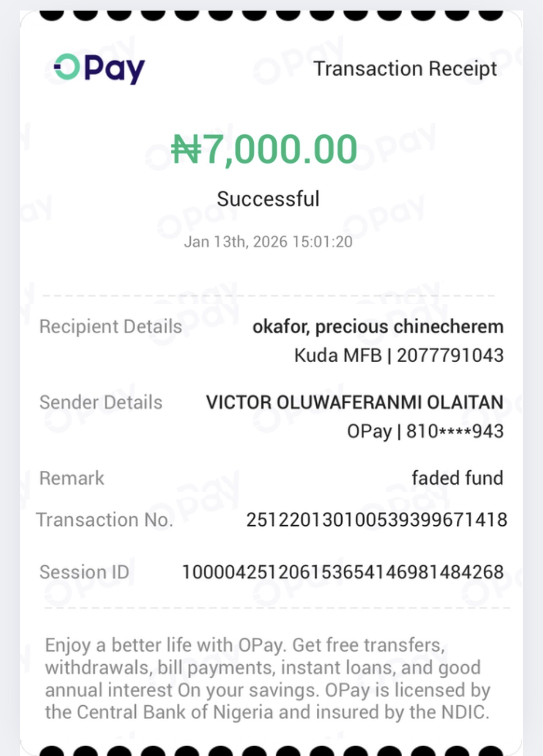Click the Recipient Details label

click(110, 326)
